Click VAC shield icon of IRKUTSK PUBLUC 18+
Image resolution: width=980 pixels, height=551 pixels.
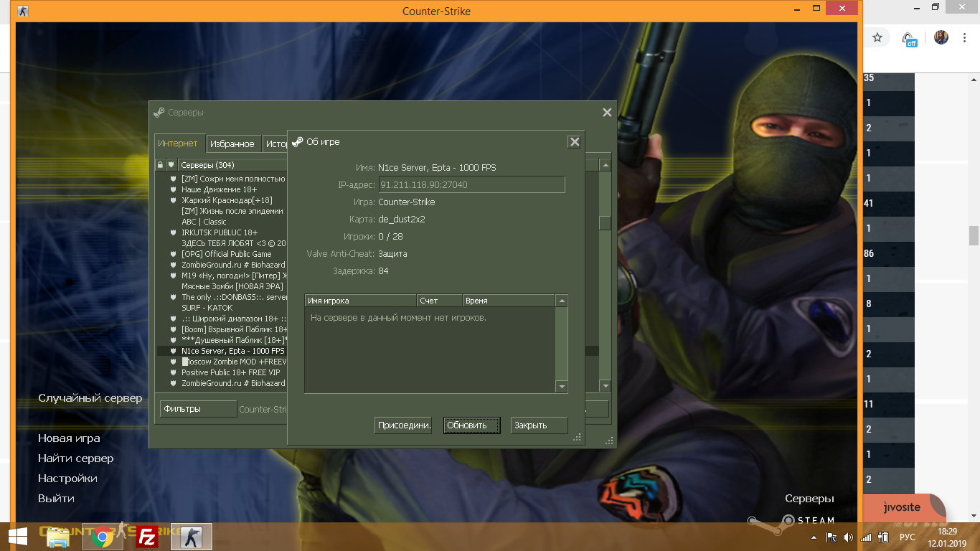[173, 232]
